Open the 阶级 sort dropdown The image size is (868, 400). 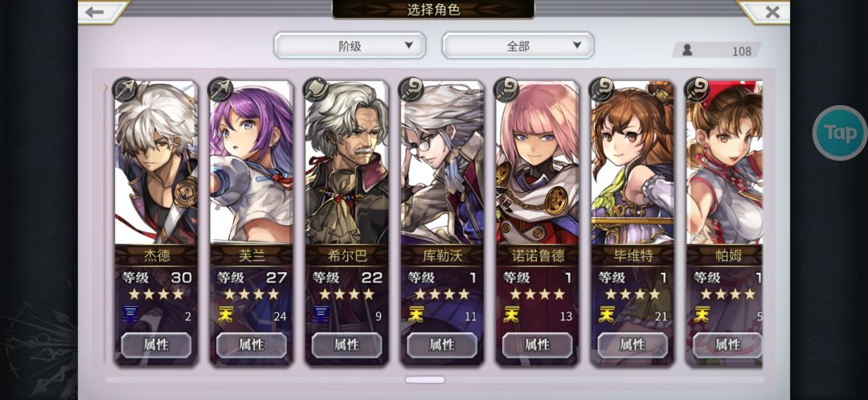pyautogui.click(x=350, y=45)
